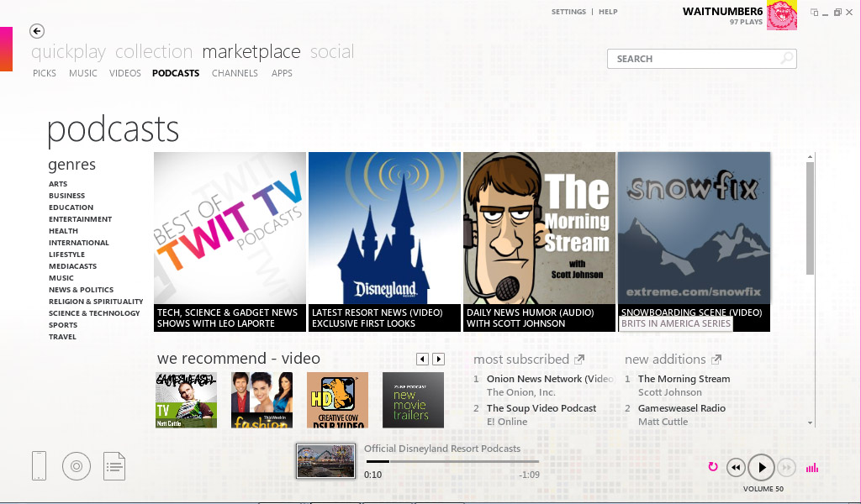Open new additions pop-out icon
The height and width of the screenshot is (504, 861).
coord(716,360)
